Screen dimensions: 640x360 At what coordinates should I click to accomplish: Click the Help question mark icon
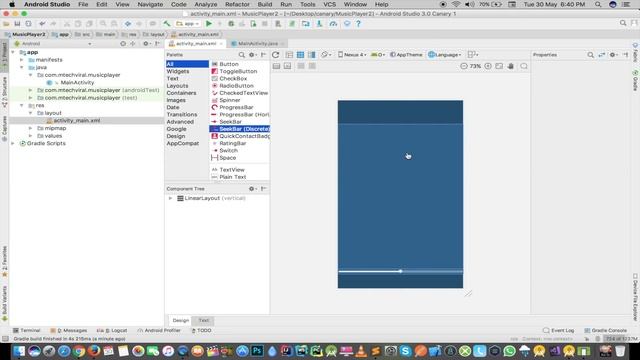[358, 24]
